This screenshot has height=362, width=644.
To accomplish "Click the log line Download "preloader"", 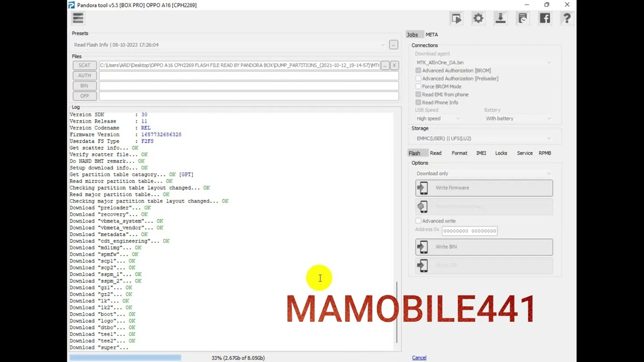I will pos(110,208).
